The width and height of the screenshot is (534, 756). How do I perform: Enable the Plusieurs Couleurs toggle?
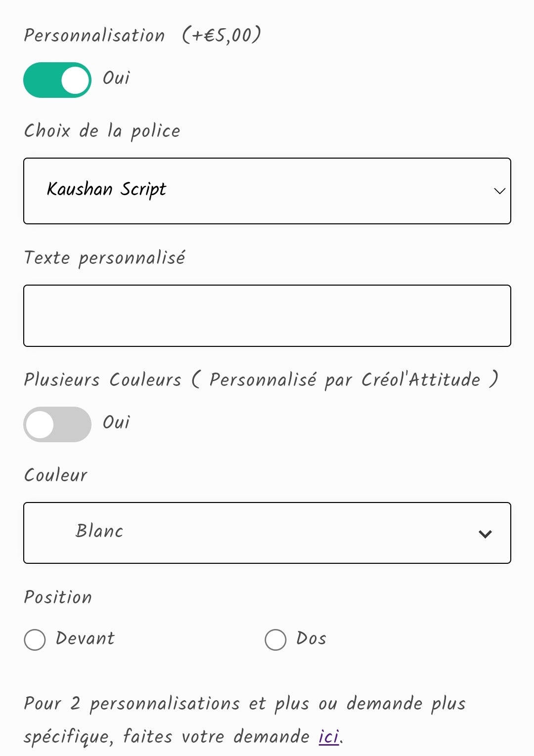[x=57, y=424]
